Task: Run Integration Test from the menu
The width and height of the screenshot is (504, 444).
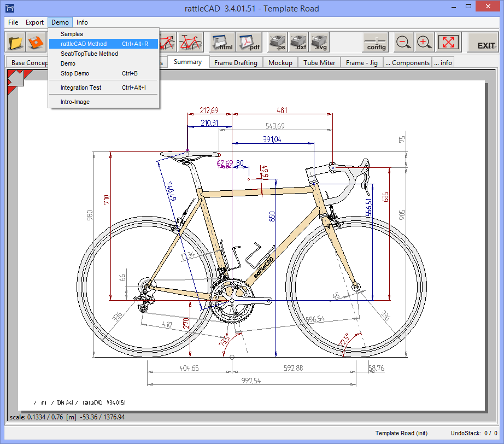Action: click(103, 87)
